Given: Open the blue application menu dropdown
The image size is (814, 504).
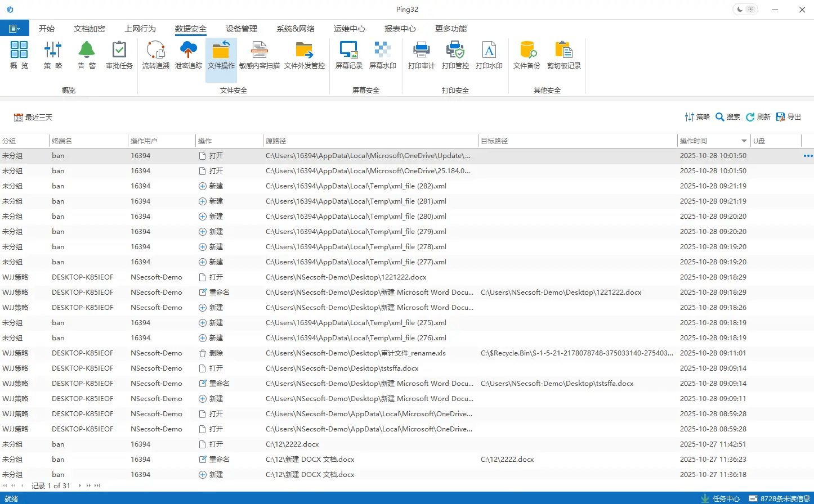Looking at the screenshot, I should pos(14,29).
